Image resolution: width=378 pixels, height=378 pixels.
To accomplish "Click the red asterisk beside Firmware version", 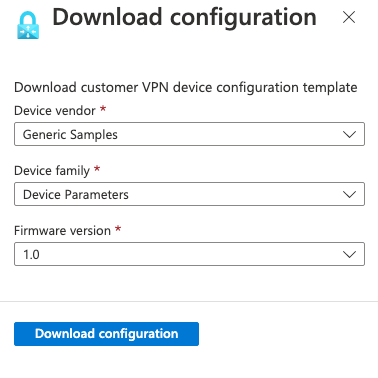I will click(x=118, y=229).
